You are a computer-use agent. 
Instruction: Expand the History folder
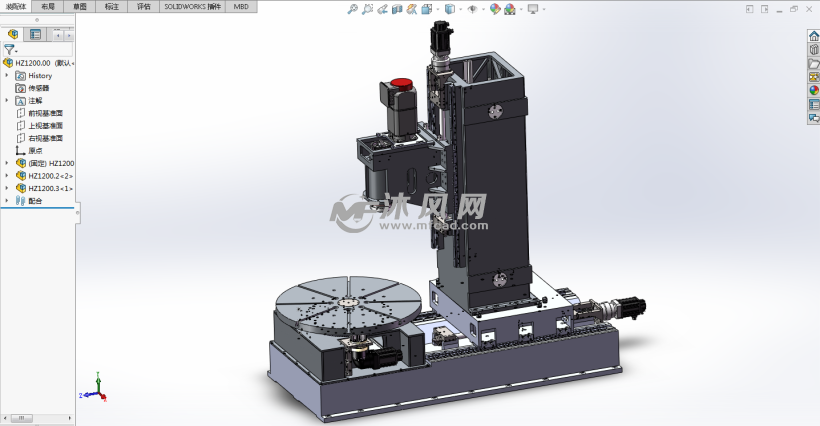pos(7,75)
